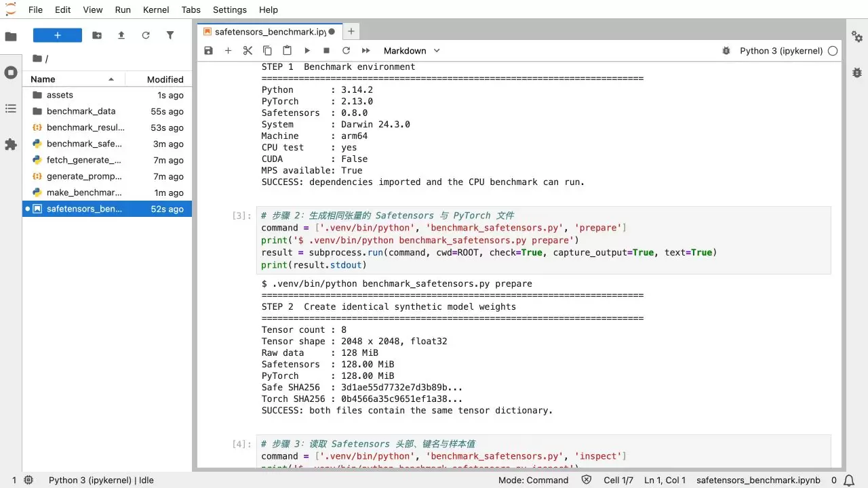868x488 pixels.
Task: Refresh the file browser list
Action: pos(146,35)
